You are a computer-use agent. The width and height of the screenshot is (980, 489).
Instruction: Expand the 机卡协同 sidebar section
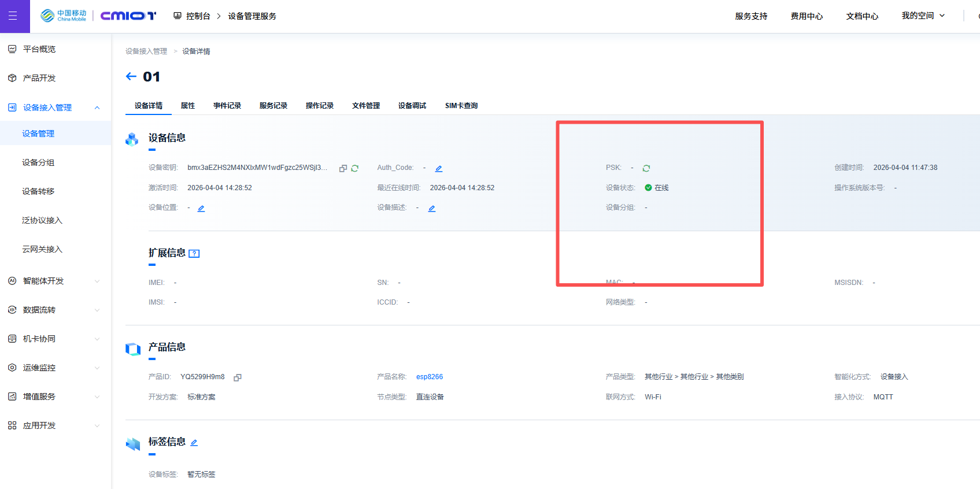pos(97,339)
